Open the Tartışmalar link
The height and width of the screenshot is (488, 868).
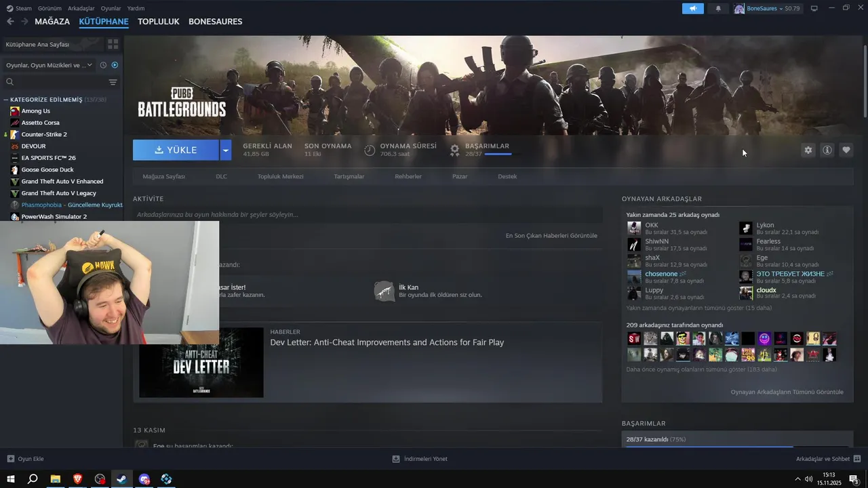[x=349, y=176]
